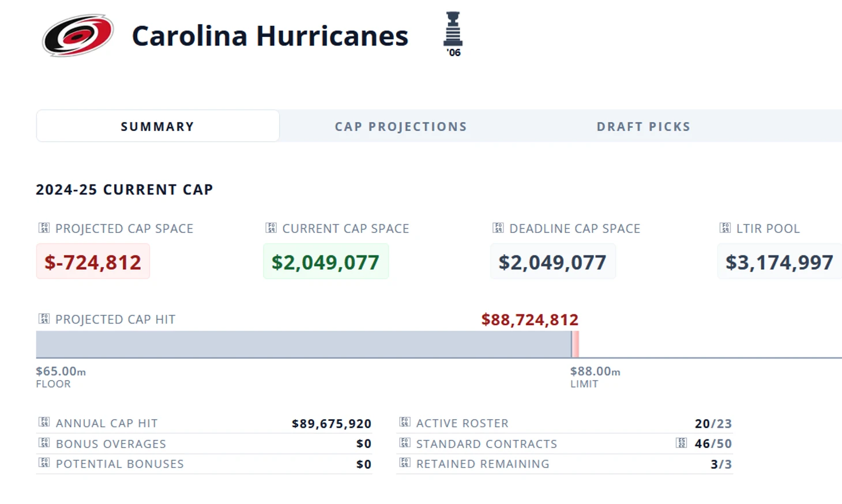Click the small icon left of 46/50
This screenshot has height=504, width=842.
point(682,443)
